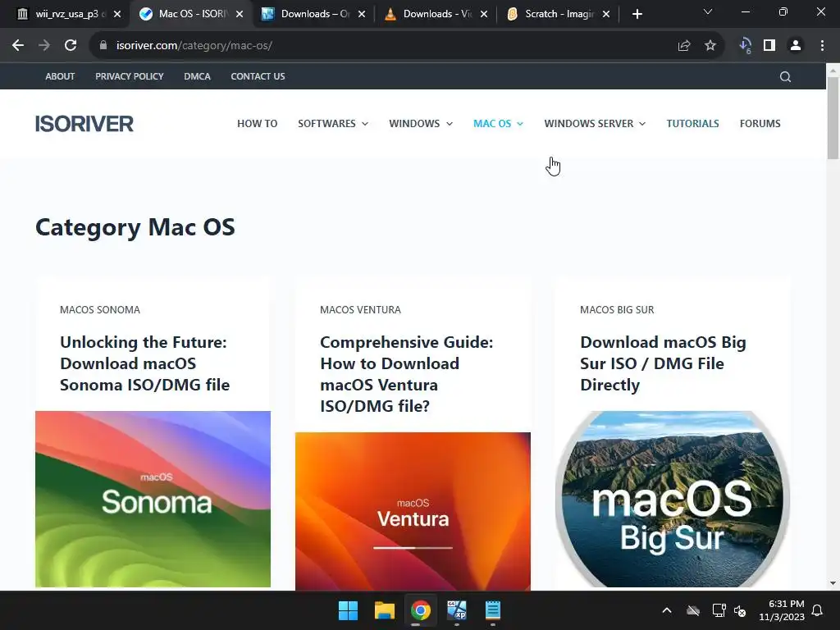Viewport: 840px width, 630px height.
Task: Click the cloud sync tray icon
Action: [x=693, y=610]
